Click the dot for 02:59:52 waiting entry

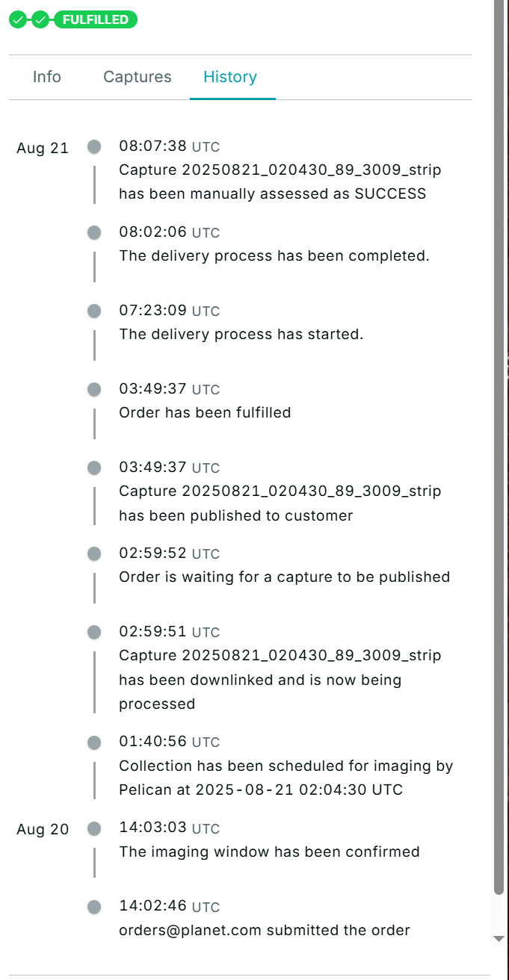94,553
